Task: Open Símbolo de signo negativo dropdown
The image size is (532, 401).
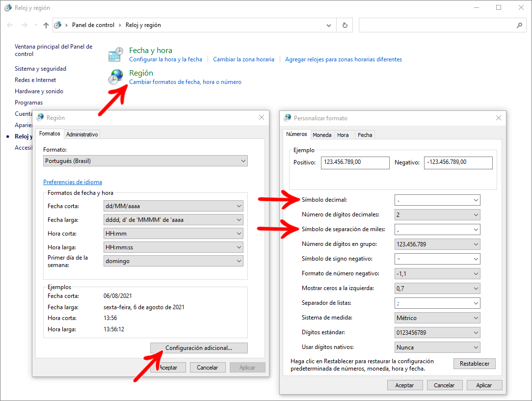Action: click(x=437, y=259)
